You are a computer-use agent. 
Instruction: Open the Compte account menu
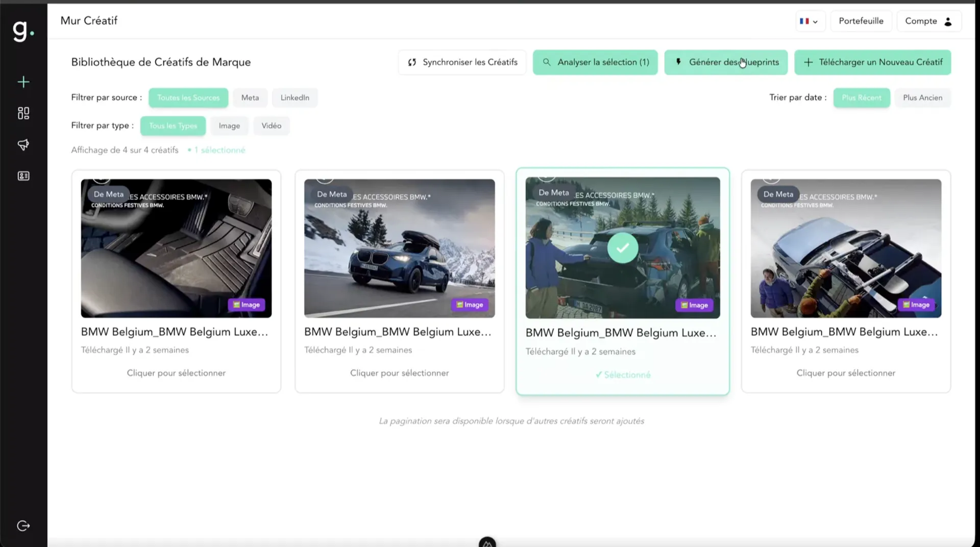tap(929, 21)
